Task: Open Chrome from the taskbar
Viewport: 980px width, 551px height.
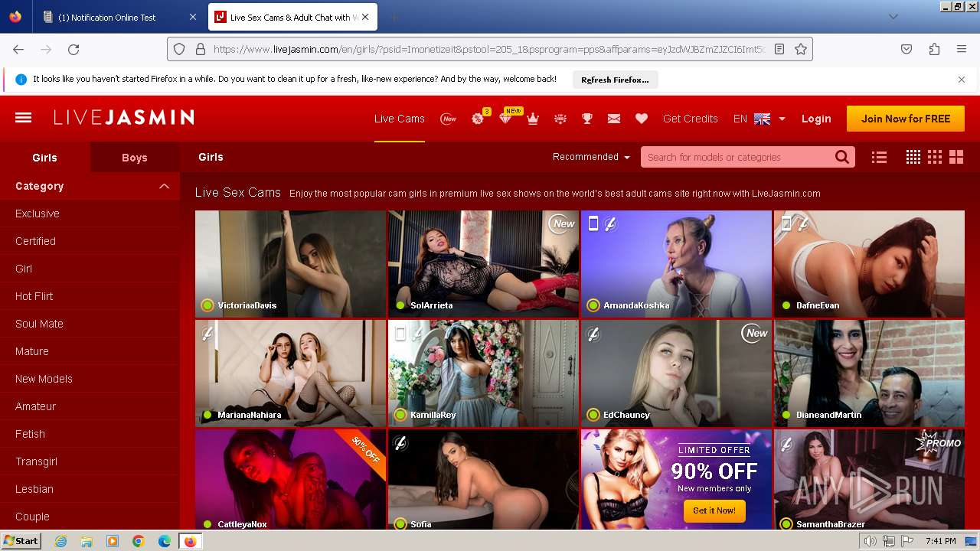Action: pos(139,541)
